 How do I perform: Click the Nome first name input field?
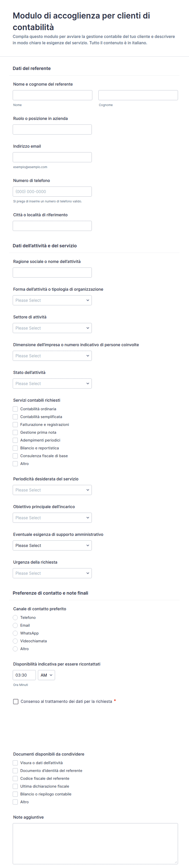tap(52, 95)
